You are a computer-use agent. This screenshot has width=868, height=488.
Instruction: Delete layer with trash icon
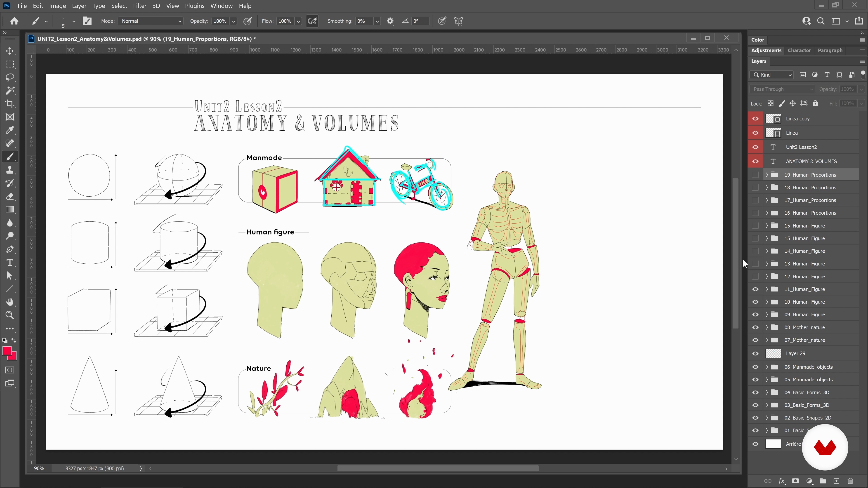(850, 481)
